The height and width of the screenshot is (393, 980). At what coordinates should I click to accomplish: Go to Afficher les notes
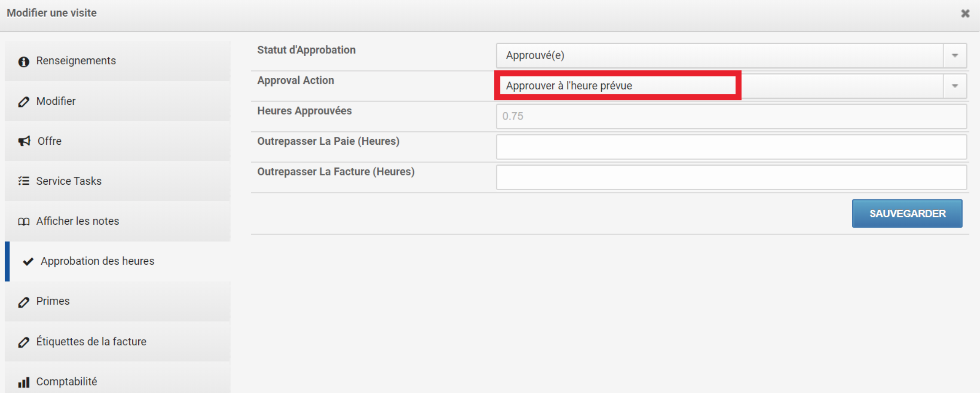click(x=117, y=221)
